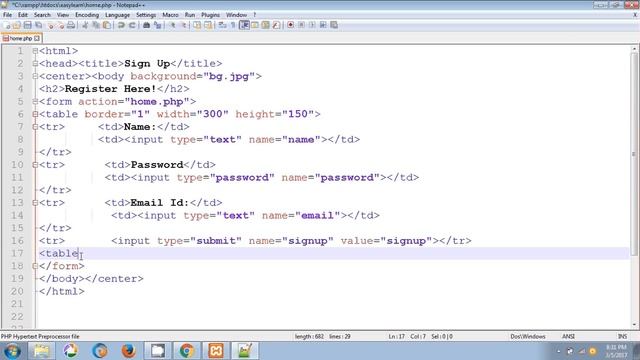The image size is (640, 360).
Task: Open the File menu
Action: tap(7, 15)
